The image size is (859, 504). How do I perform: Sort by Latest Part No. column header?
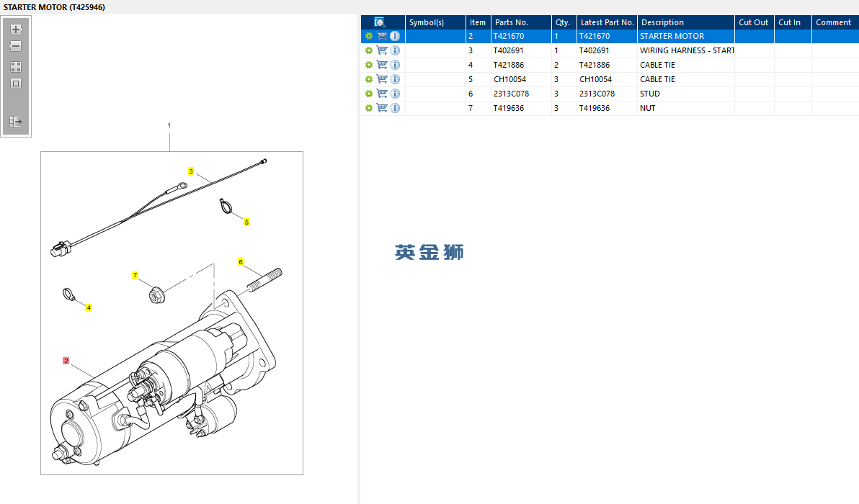coord(607,22)
